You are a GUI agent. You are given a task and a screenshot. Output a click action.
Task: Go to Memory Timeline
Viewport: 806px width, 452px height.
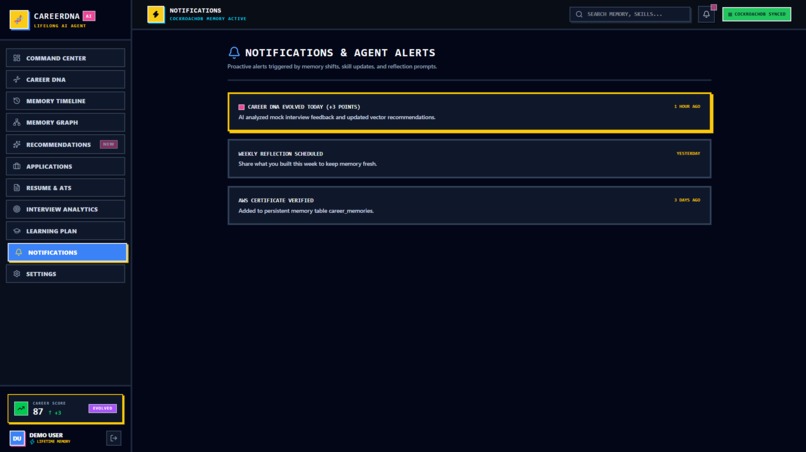tap(65, 101)
